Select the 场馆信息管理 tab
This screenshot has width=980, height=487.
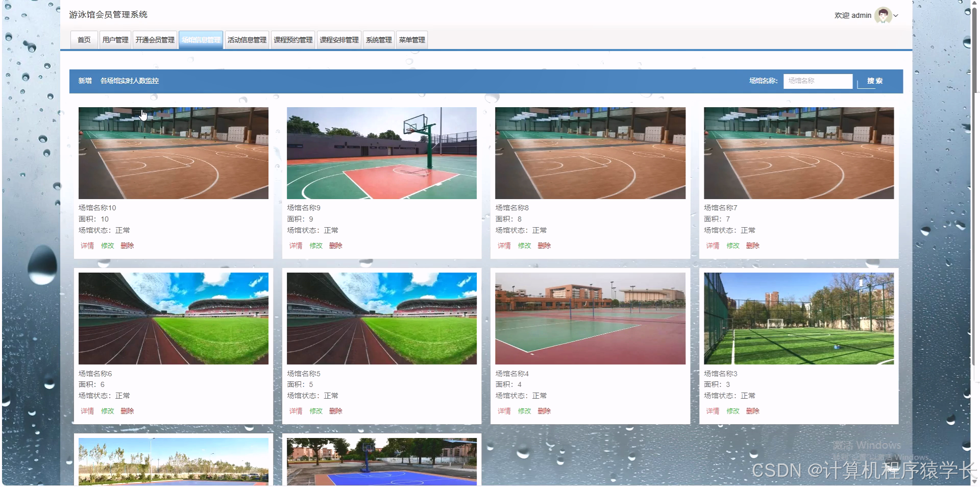pos(201,40)
